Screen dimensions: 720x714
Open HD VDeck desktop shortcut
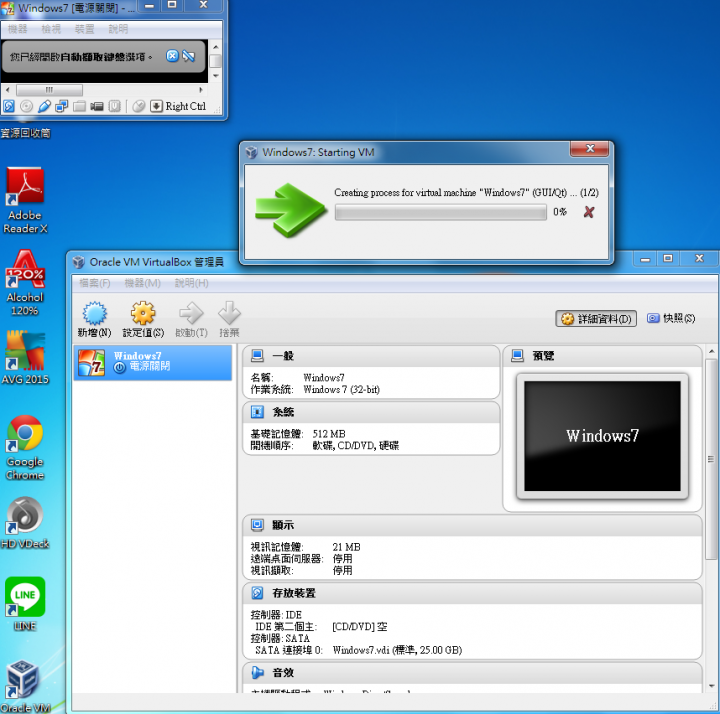pyautogui.click(x=25, y=523)
